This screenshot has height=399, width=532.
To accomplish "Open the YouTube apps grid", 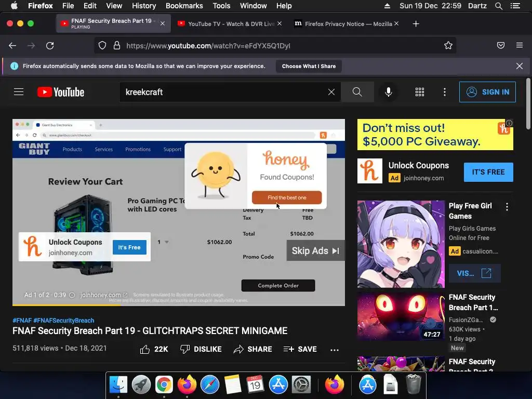I will [420, 92].
